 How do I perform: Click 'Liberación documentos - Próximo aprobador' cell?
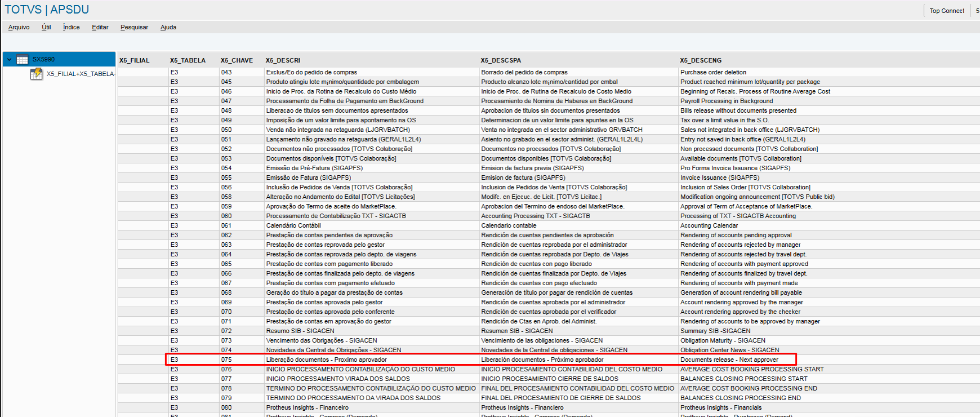[x=579, y=360]
